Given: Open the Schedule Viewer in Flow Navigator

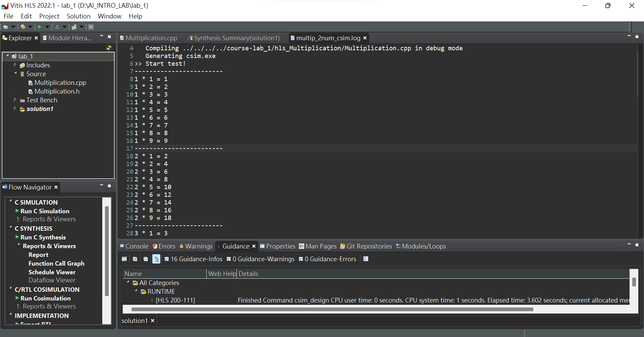Looking at the screenshot, I should 52,272.
